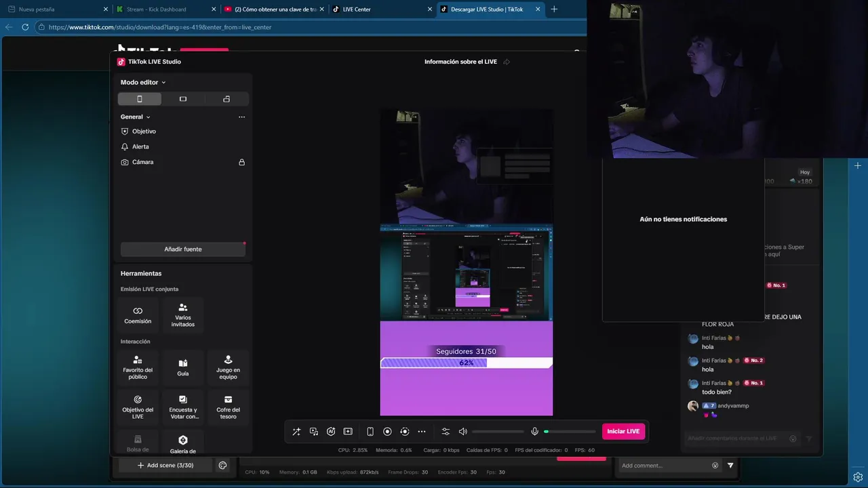Click Información sobre el LIVE title
Image resolution: width=868 pixels, height=488 pixels.
(x=460, y=62)
